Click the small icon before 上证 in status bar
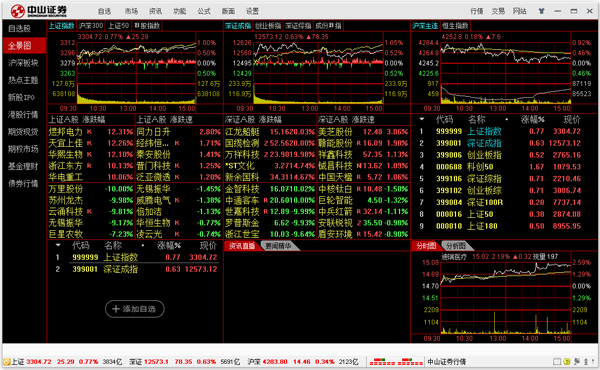Viewport: 600px width, 370px height. [x=6, y=362]
